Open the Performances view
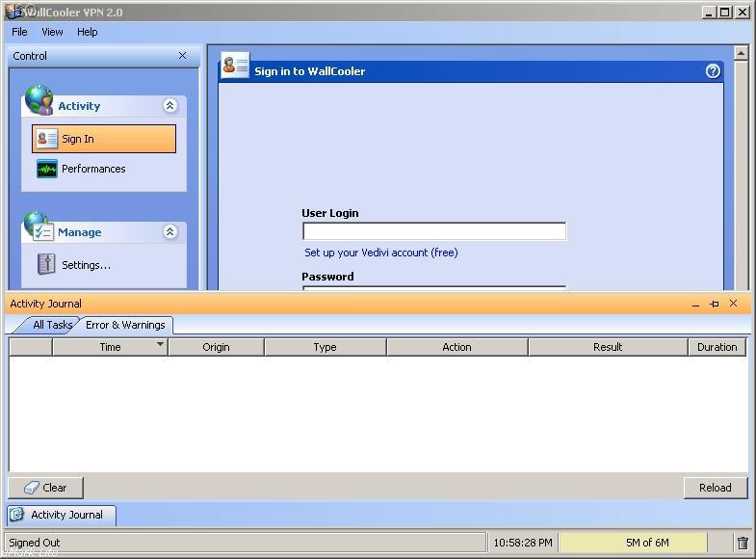Screen dimensions: 756x559 pyautogui.click(x=93, y=169)
